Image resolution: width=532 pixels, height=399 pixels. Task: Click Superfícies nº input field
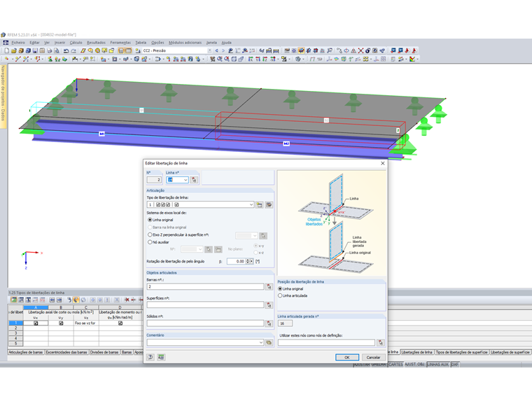(205, 305)
